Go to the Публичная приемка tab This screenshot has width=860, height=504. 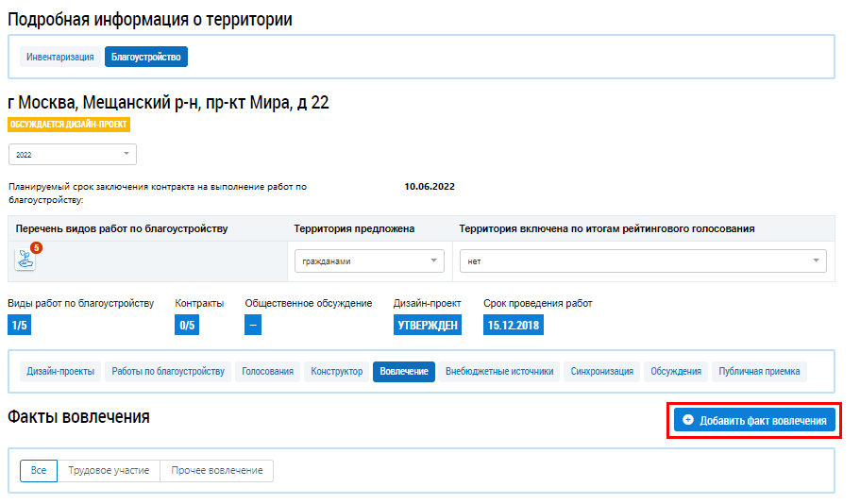(759, 371)
